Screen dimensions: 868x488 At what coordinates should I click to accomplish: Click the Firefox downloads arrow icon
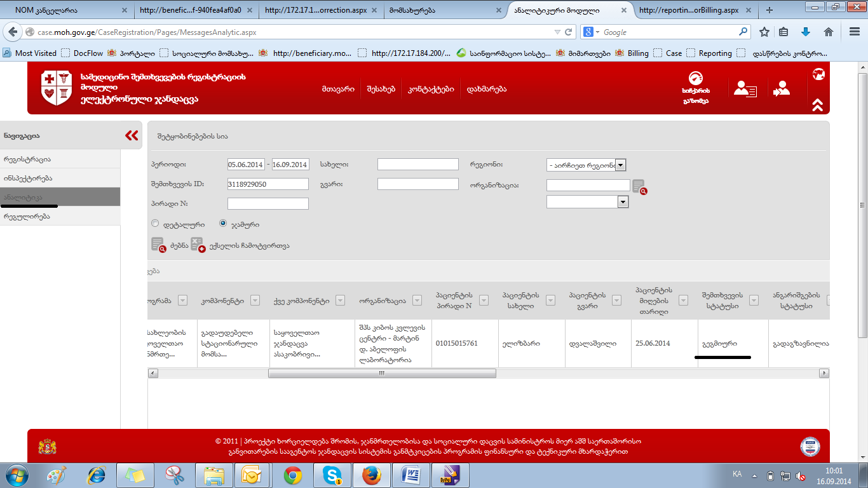pyautogui.click(x=805, y=32)
